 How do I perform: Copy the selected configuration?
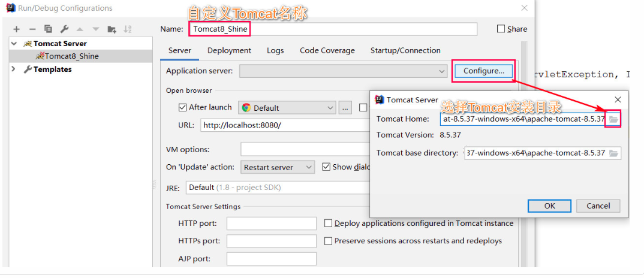(x=48, y=29)
